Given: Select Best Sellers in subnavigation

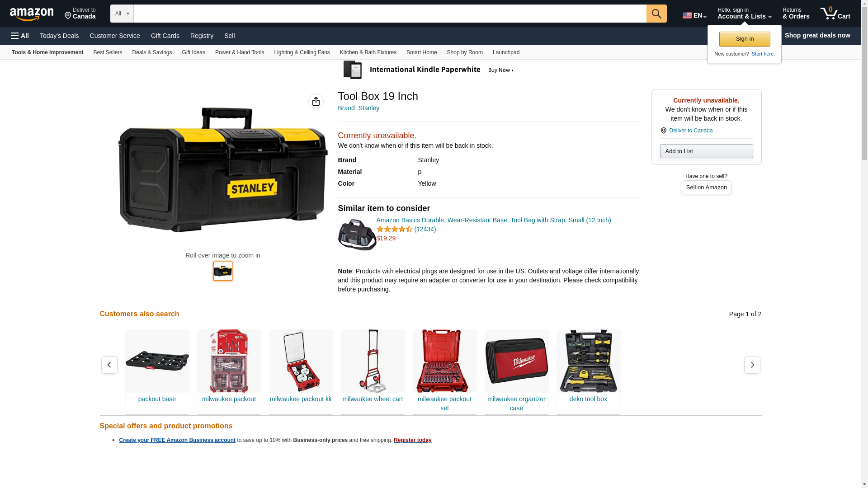Looking at the screenshot, I should pyautogui.click(x=108, y=52).
